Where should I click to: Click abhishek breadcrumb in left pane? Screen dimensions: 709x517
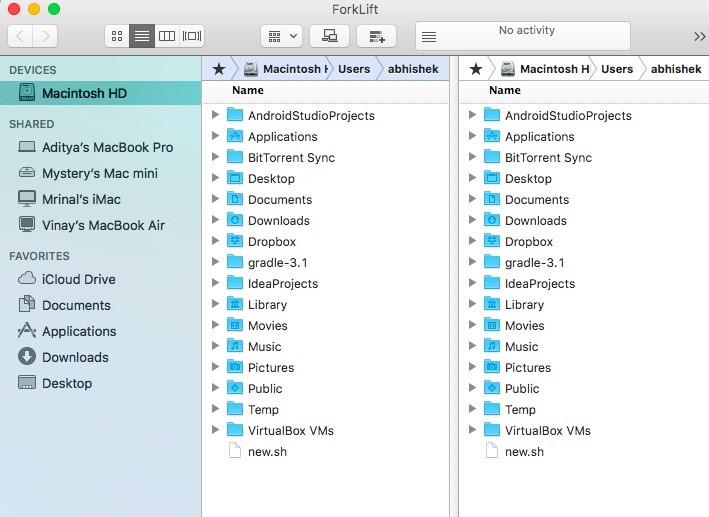pyautogui.click(x=413, y=69)
